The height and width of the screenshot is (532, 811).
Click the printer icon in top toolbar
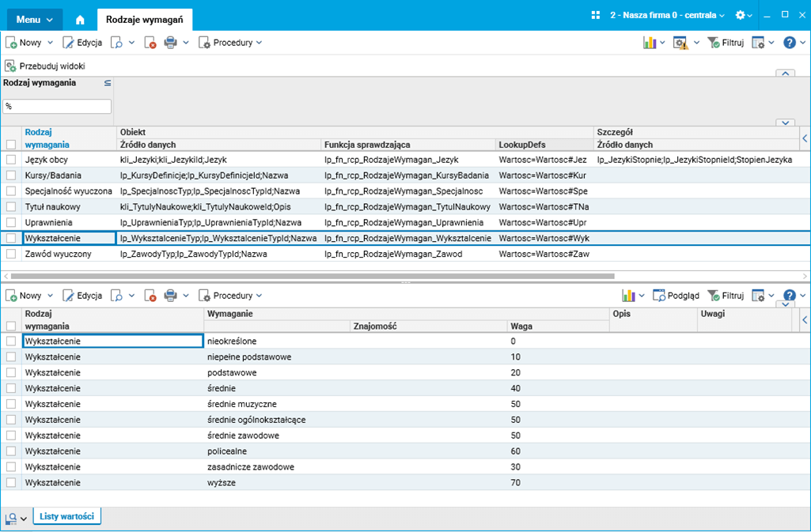pos(170,43)
